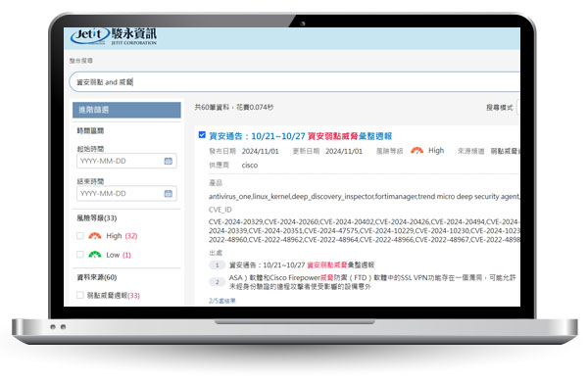The image size is (588, 383).
Task: Check the High (32) risk level checkbox
Action: pos(80,236)
